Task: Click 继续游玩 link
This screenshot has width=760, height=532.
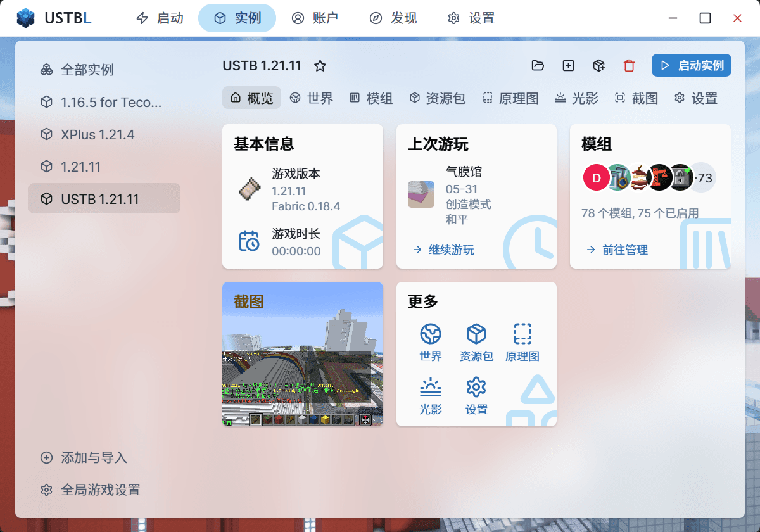Action: (x=443, y=250)
